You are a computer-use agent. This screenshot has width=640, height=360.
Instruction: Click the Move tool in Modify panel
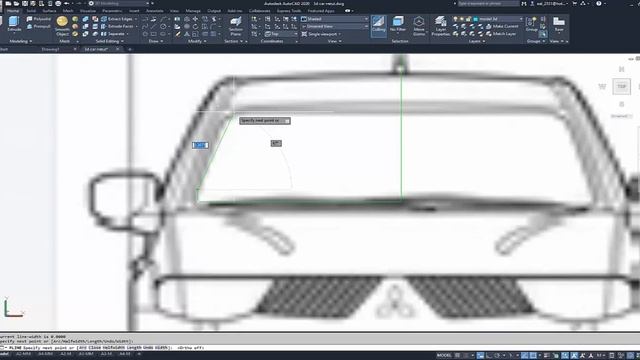(x=196, y=19)
